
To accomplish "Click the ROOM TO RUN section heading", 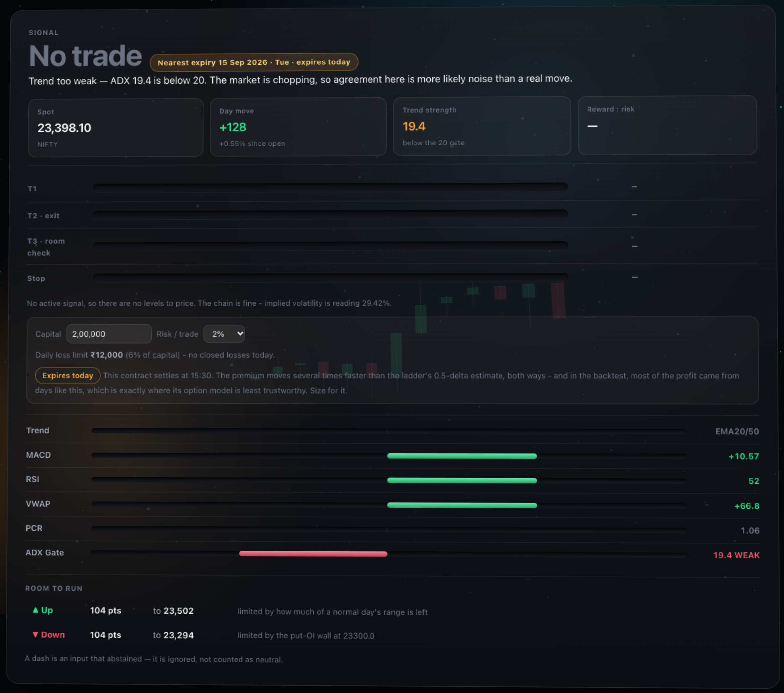I will point(54,588).
